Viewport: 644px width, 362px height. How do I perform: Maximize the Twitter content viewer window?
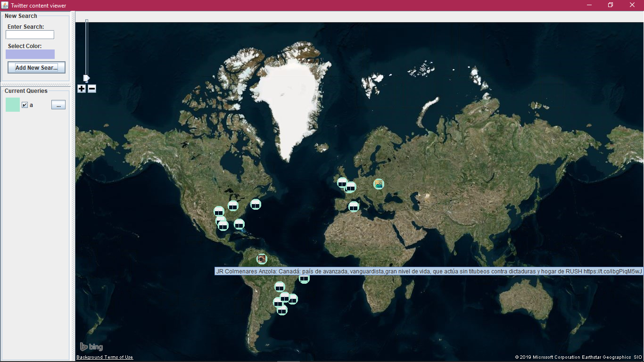point(611,5)
